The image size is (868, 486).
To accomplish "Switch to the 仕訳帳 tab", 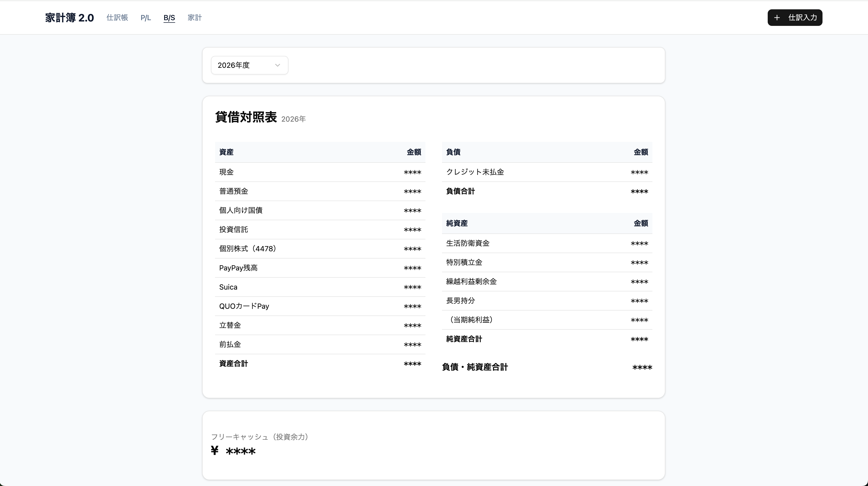I will (117, 18).
